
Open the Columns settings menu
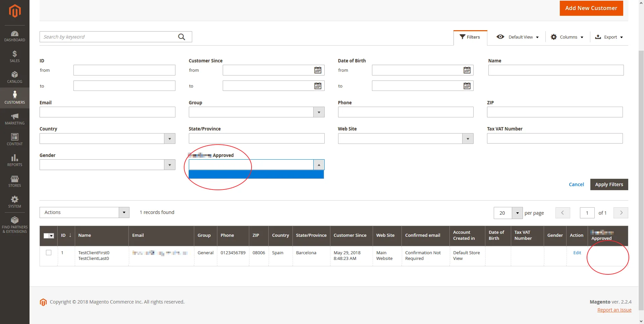(x=567, y=37)
